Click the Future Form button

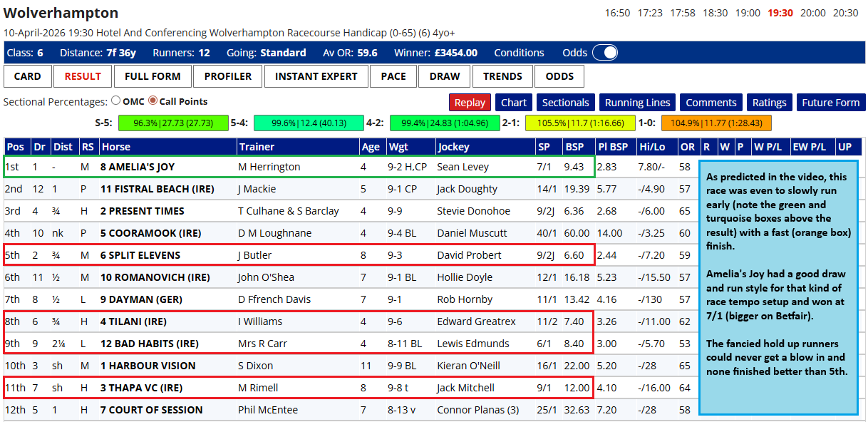pos(830,103)
